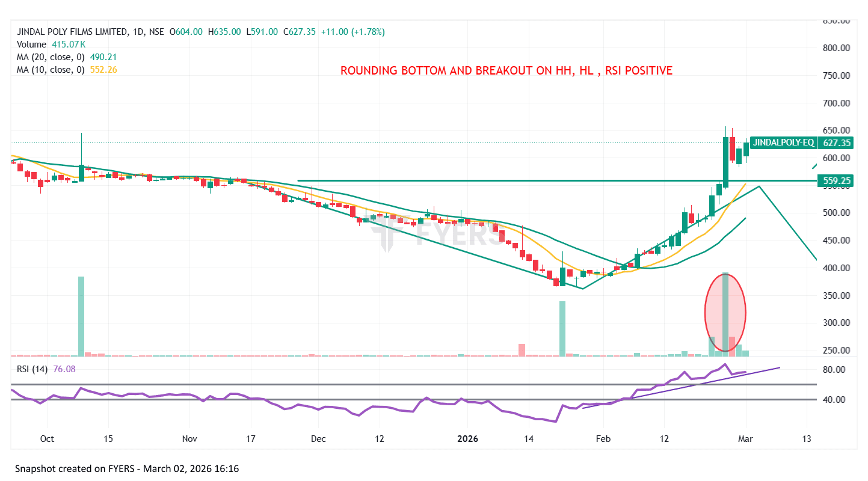Viewport: 868px width, 481px height.
Task: Click the 650.00 price axis label
Action: point(836,130)
